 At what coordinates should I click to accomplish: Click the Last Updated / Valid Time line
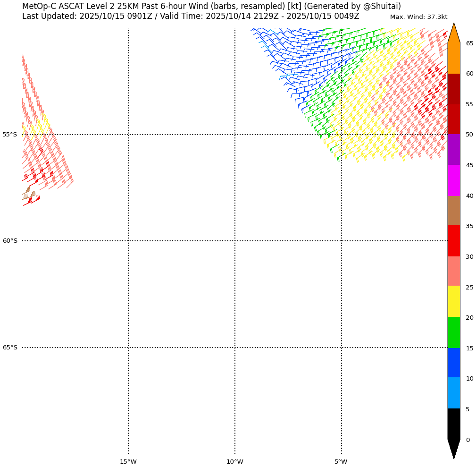tap(191, 17)
